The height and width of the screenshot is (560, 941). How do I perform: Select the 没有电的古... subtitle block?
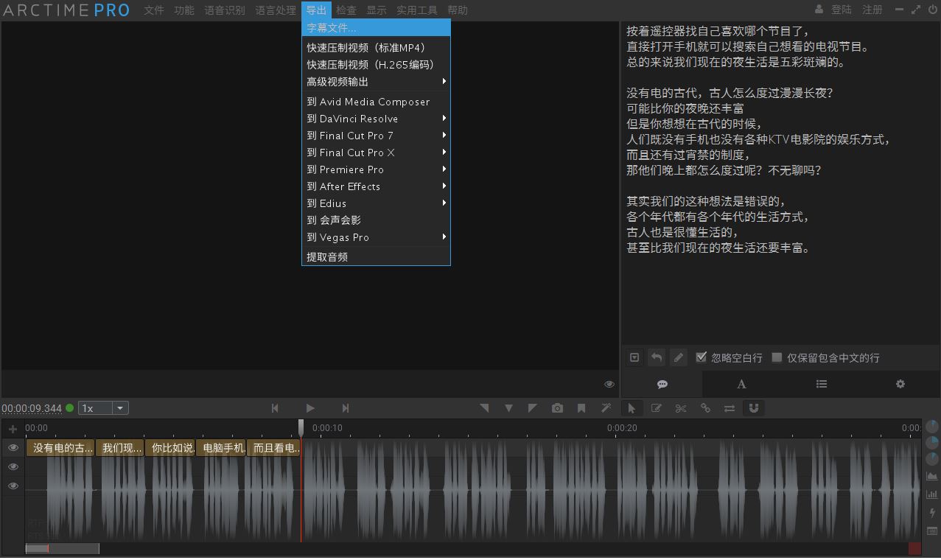tap(60, 448)
